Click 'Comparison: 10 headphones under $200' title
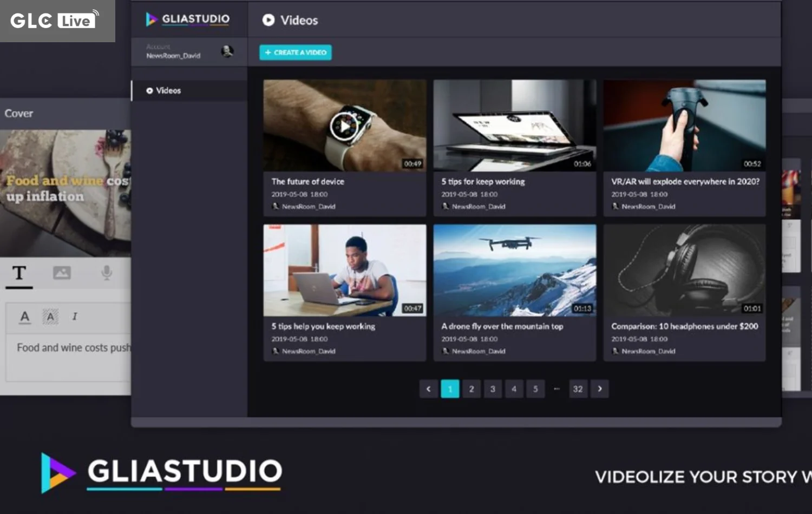Viewport: 812px width, 514px height. (x=685, y=326)
